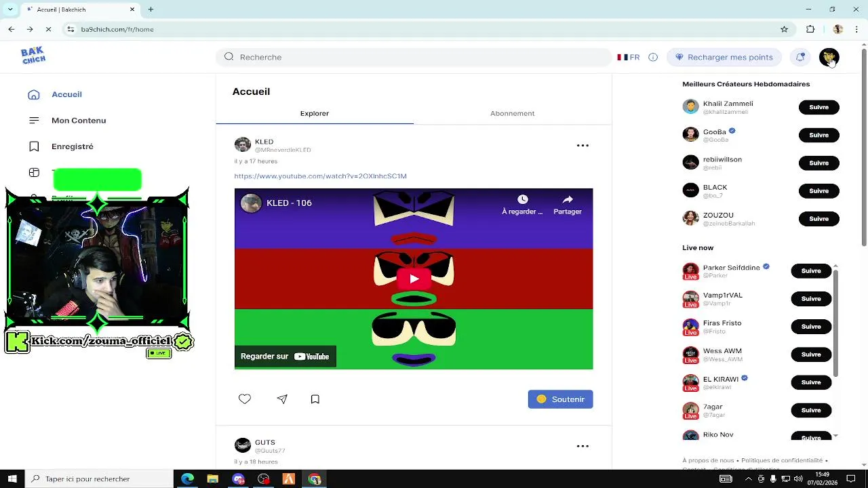868x488 pixels.
Task: Follow 7agar in Live now
Action: coord(811,410)
